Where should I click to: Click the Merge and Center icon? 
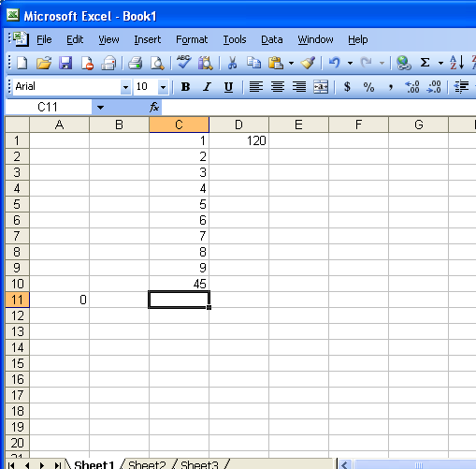tap(321, 87)
